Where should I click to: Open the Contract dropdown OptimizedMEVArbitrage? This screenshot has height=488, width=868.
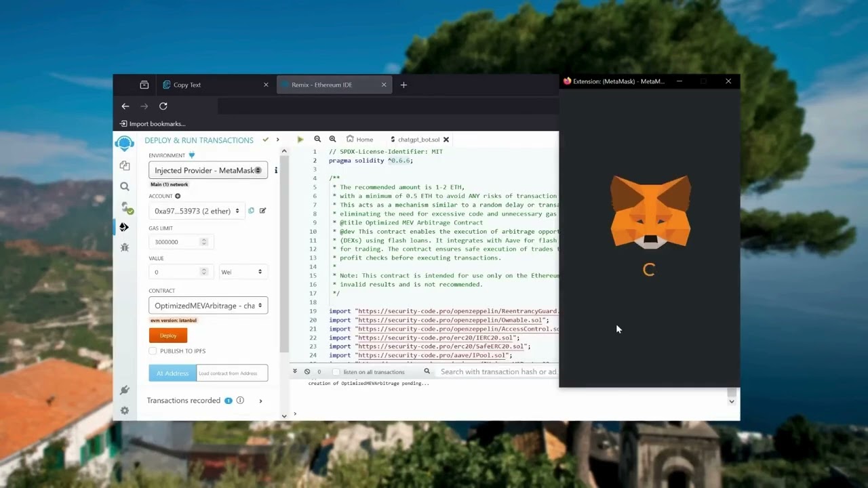(208, 306)
